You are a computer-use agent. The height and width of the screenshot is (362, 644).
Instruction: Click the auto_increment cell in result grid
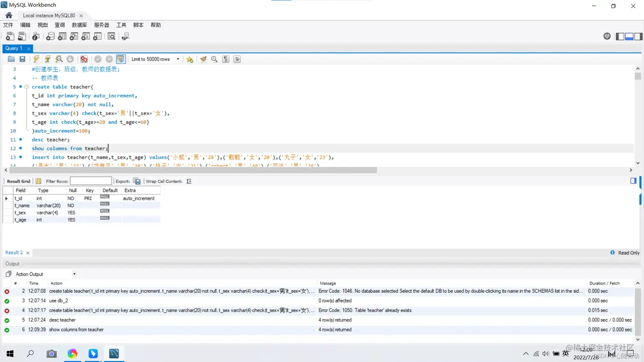(138, 198)
